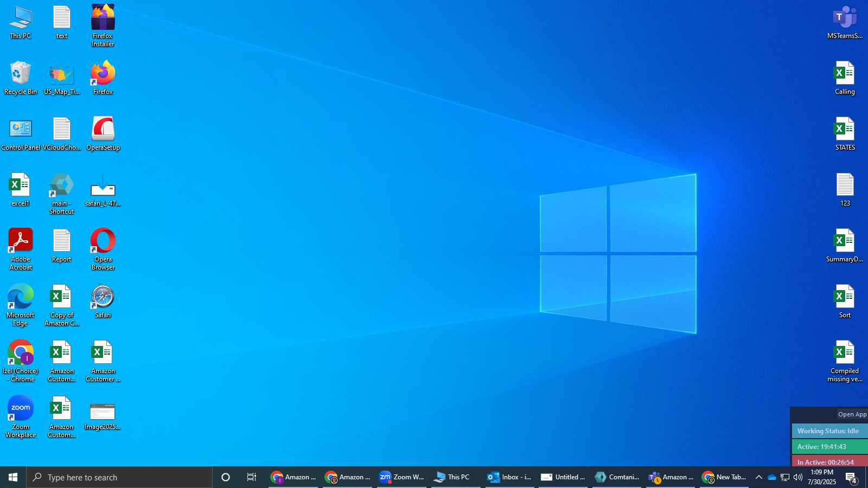Select the This PC desktop icon

point(21,23)
